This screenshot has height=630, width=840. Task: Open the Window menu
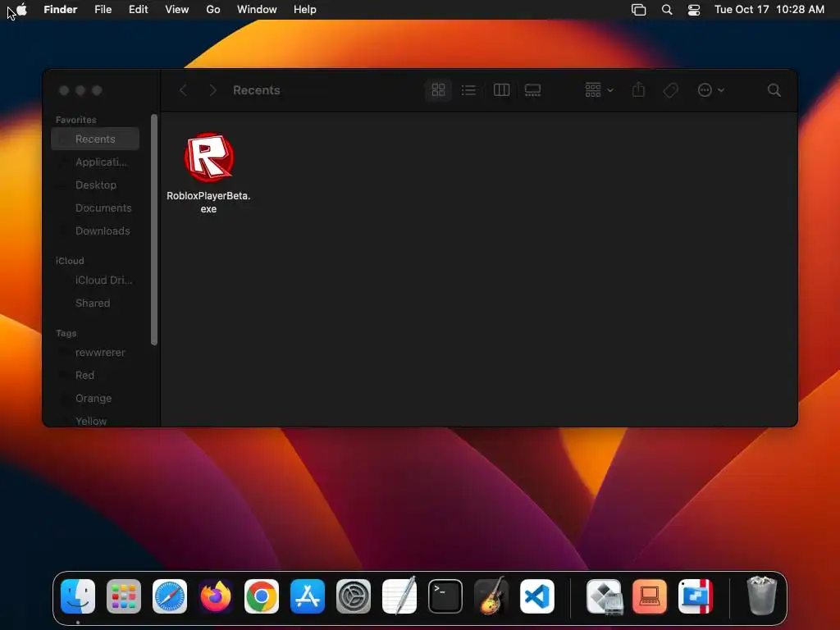(x=257, y=10)
